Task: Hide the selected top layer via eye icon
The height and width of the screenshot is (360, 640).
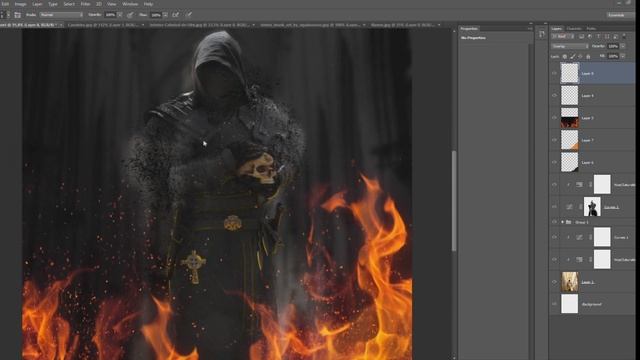Action: tap(554, 73)
